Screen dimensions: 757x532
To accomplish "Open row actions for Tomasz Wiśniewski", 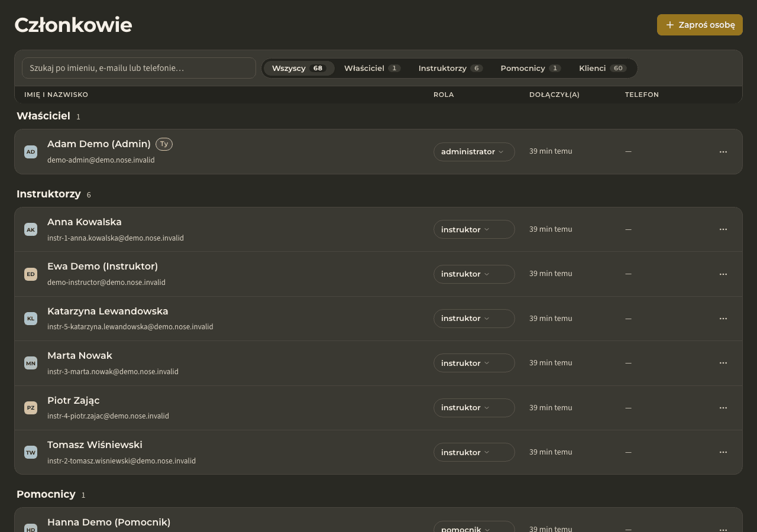I will pos(723,452).
